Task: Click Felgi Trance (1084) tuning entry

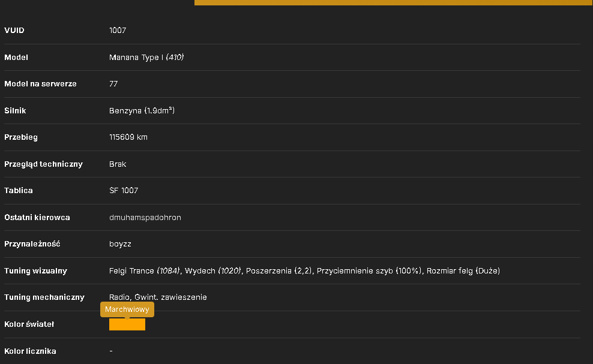Action: pyautogui.click(x=145, y=270)
